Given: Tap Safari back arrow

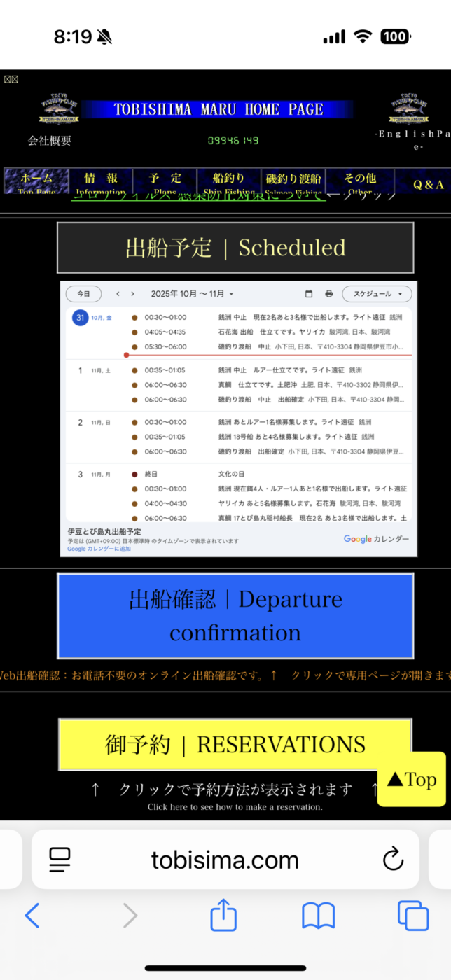Looking at the screenshot, I should coord(32,916).
